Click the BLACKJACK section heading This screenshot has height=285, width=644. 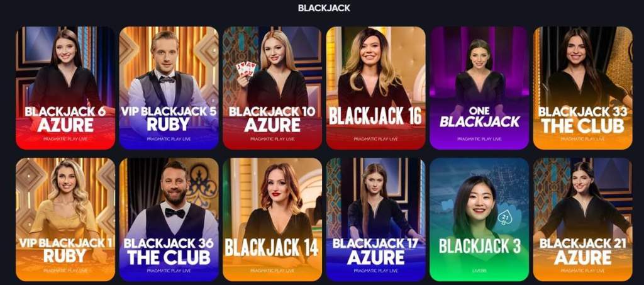click(x=324, y=8)
